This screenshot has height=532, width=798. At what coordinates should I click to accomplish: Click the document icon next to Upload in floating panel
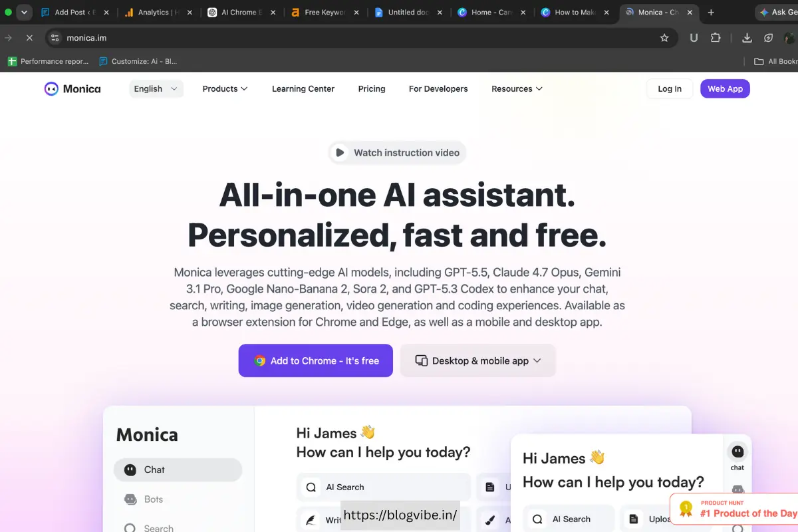(x=634, y=519)
